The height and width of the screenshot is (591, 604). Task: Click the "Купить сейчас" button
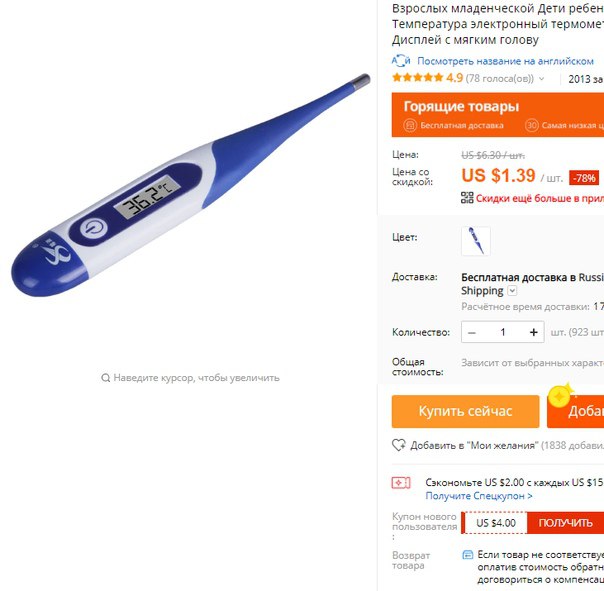pyautogui.click(x=465, y=411)
